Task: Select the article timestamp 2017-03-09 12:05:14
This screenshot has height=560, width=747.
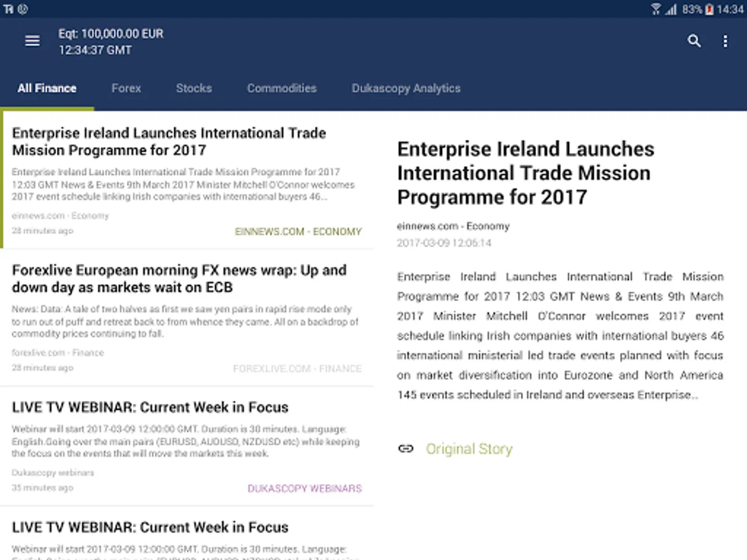Action: click(444, 243)
